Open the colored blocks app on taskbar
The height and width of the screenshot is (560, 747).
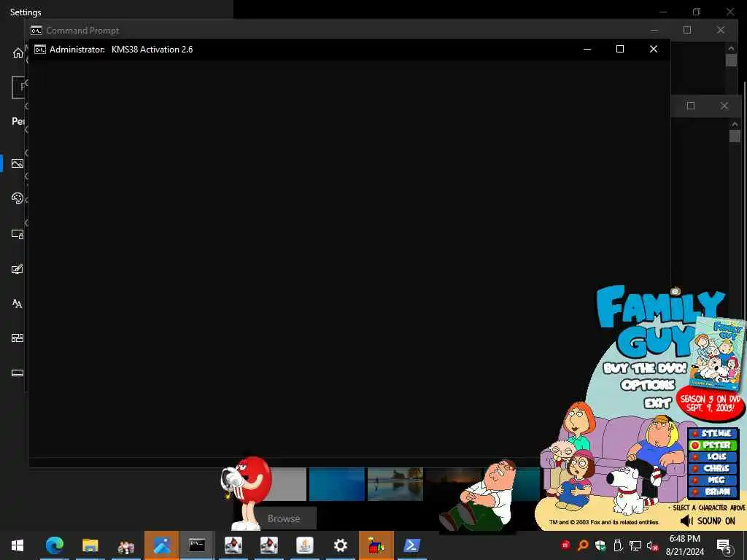[x=376, y=545]
